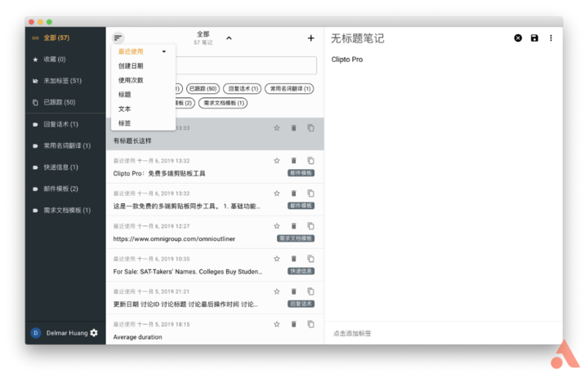
Task: Discard the note with the circled X
Action: pos(518,38)
